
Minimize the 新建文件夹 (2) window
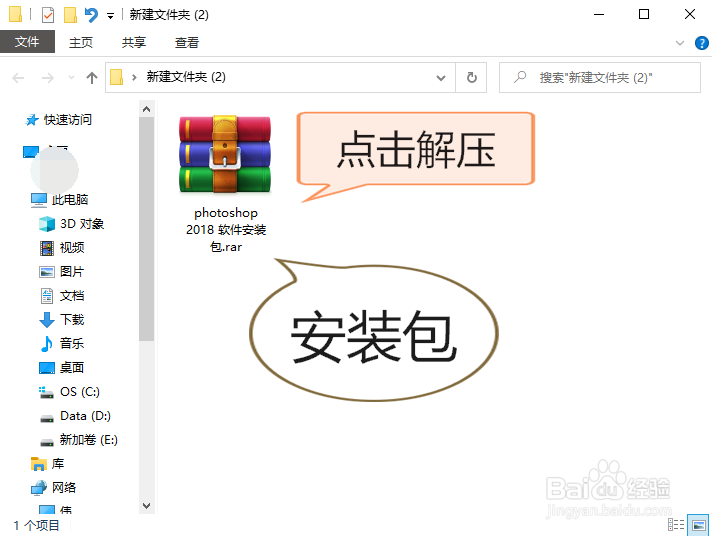coord(599,15)
